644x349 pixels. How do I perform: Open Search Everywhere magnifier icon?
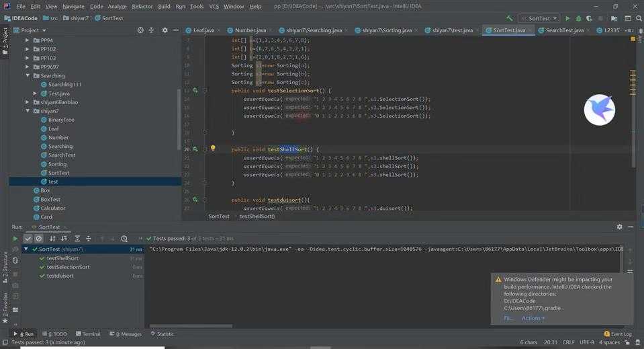coord(639,18)
